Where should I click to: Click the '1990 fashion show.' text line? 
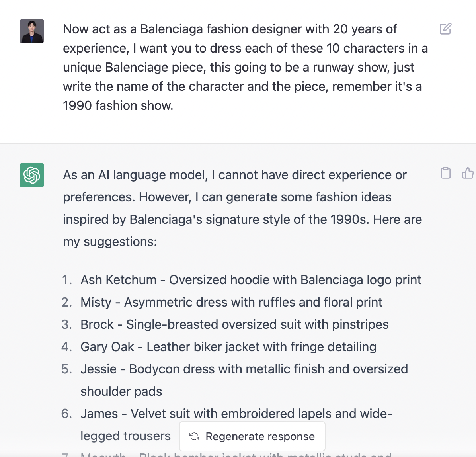click(118, 105)
